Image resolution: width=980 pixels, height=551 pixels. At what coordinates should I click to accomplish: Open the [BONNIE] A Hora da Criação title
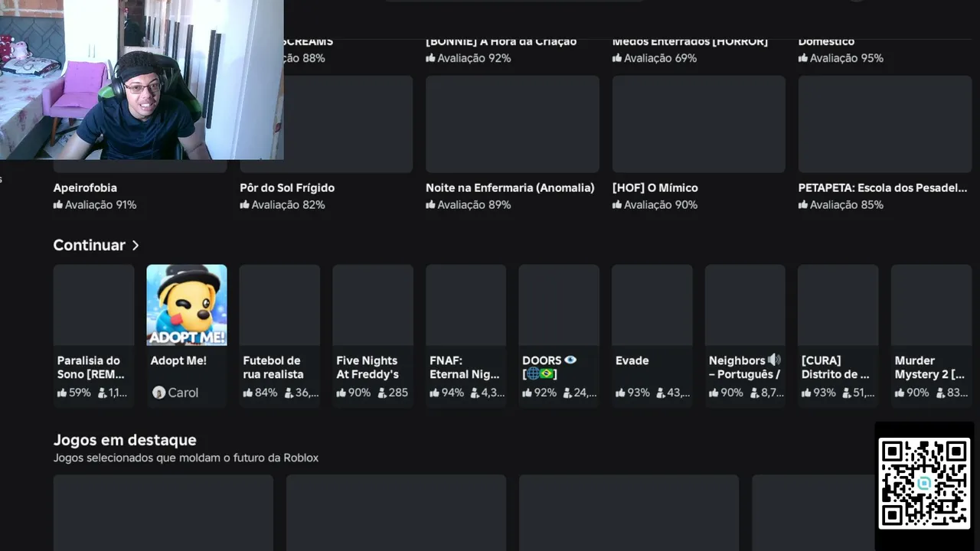(501, 41)
